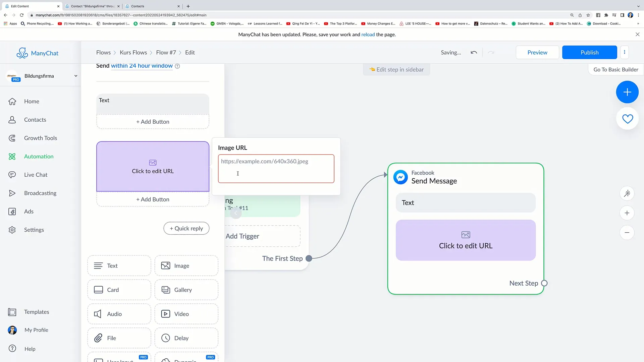Click the Redo arrow icon
The image size is (644, 362).
click(x=491, y=53)
